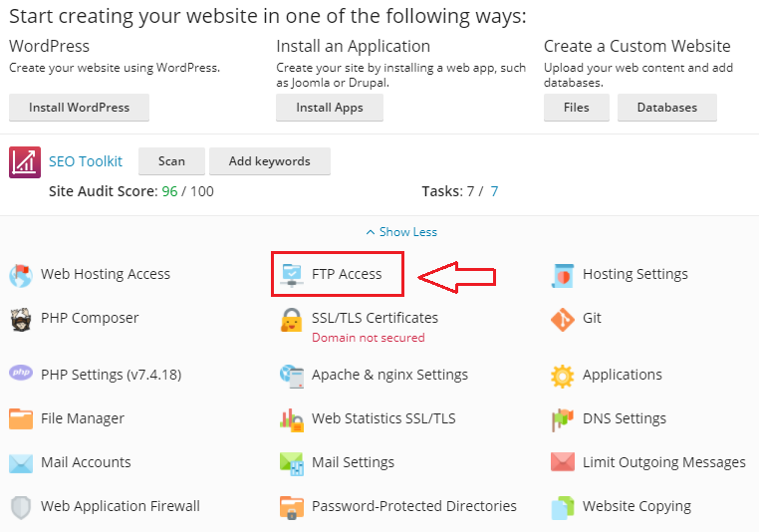Click the Files button
This screenshot has height=532, width=759.
coord(577,108)
